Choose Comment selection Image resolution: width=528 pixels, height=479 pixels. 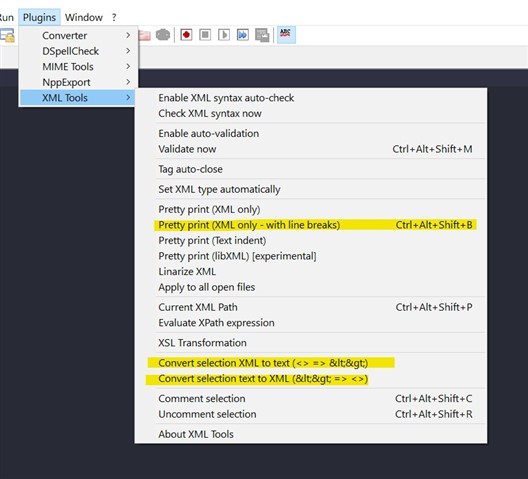click(310, 398)
